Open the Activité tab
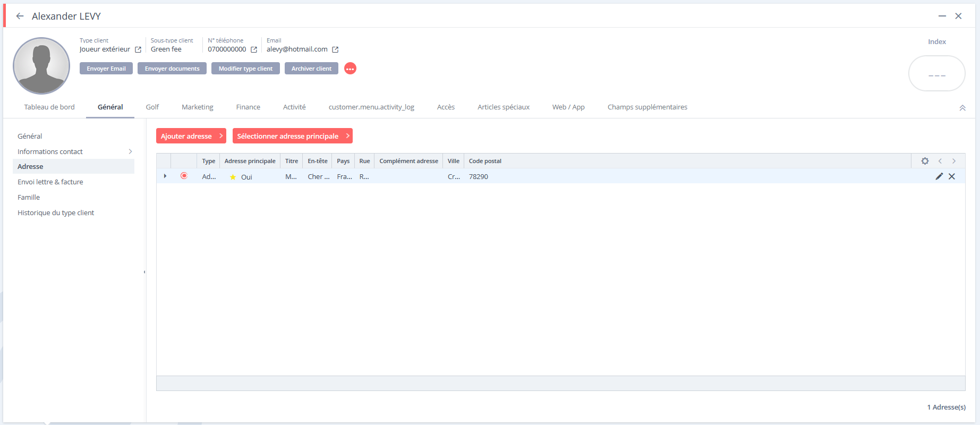The width and height of the screenshot is (980, 425). 294,107
